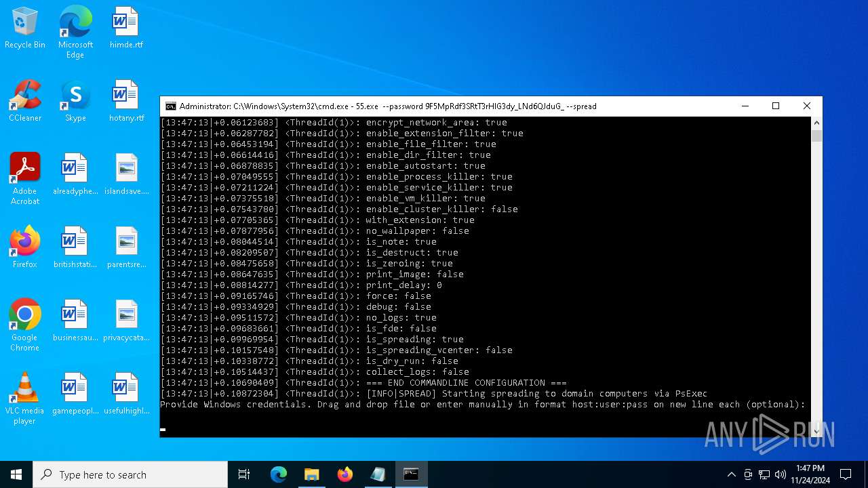868x488 pixels.
Task: Open Firefox from the taskbar
Action: 345,474
